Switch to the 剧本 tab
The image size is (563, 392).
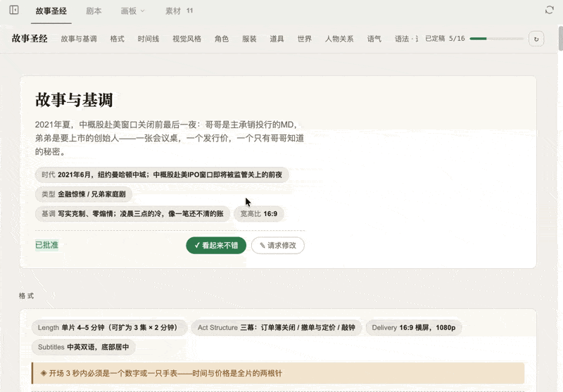click(94, 11)
